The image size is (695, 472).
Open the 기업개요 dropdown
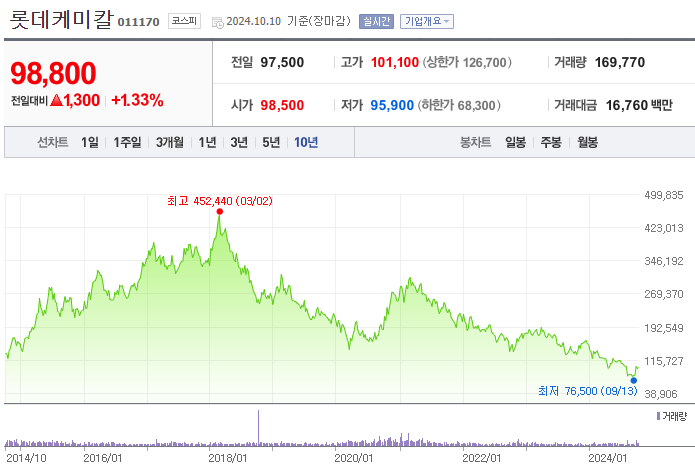[426, 21]
